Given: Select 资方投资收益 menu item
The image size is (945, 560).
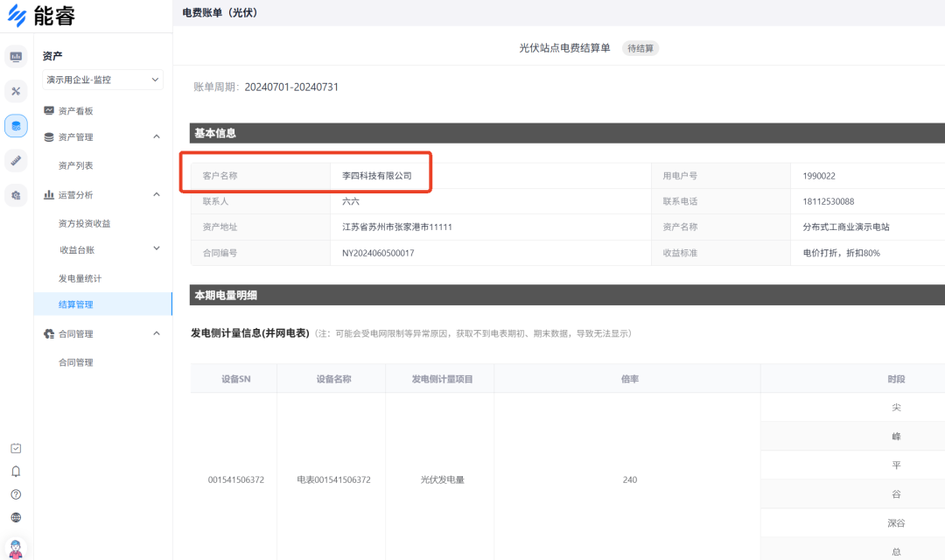Looking at the screenshot, I should point(84,223).
